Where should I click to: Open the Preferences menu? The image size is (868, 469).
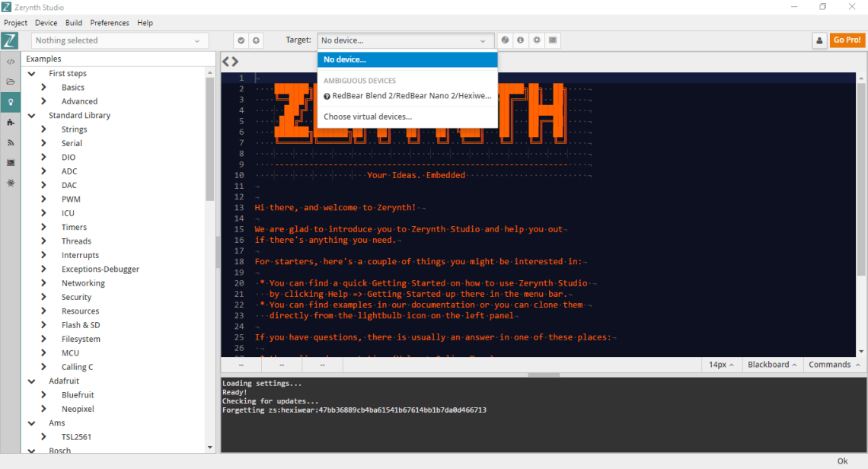click(x=110, y=23)
